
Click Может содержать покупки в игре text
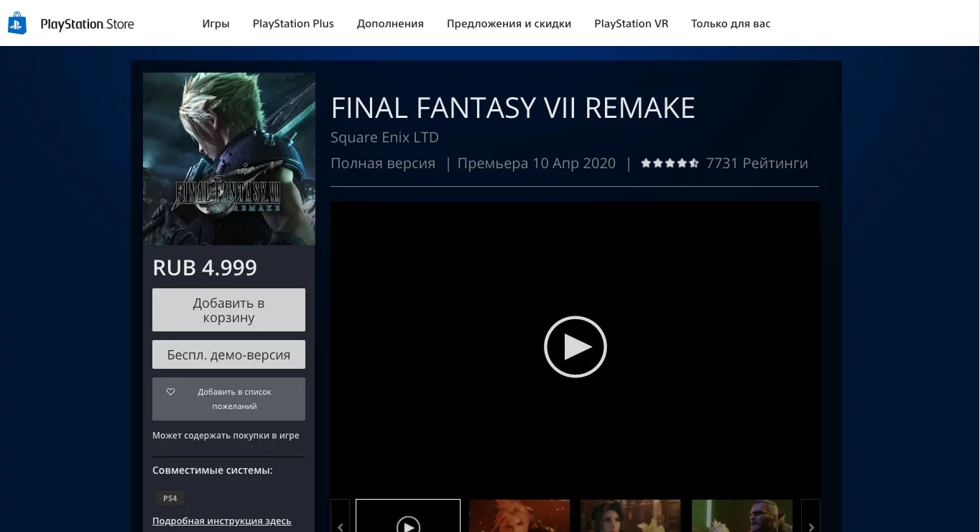(226, 436)
